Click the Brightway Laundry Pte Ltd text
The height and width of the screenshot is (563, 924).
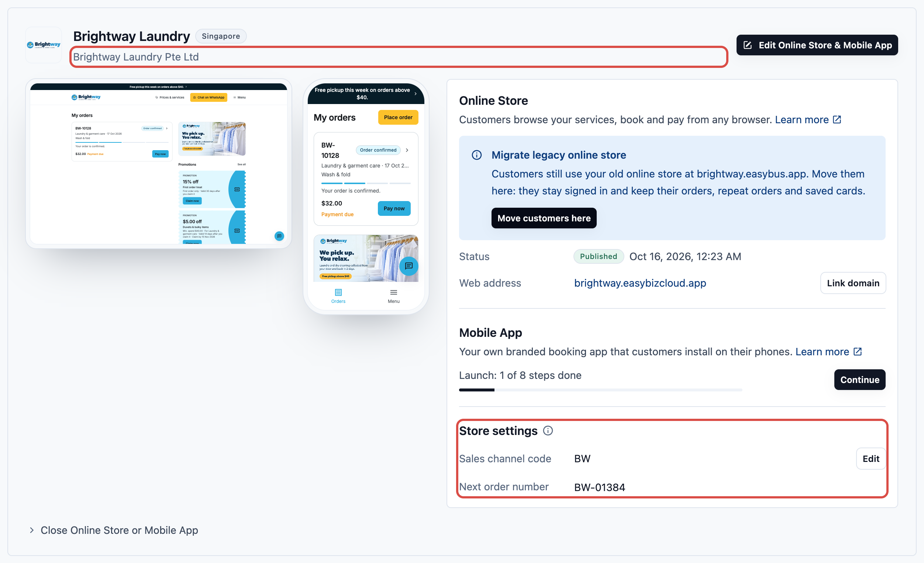click(x=135, y=57)
